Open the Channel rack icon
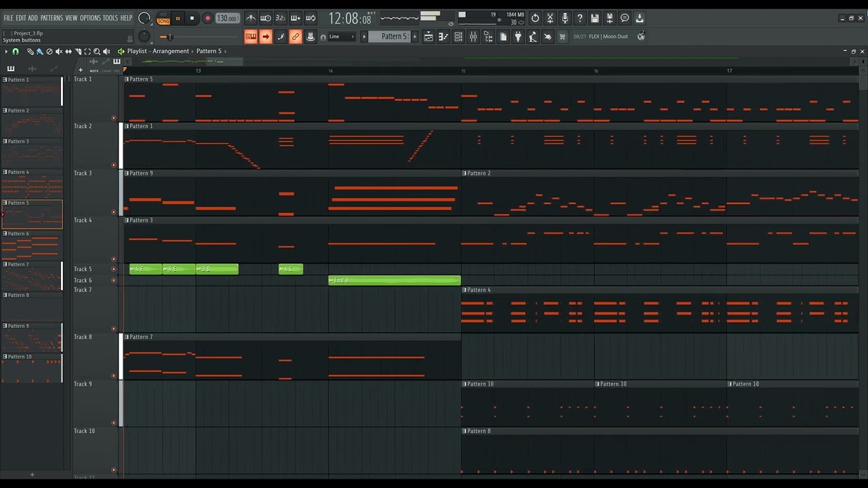868x488 pixels. point(458,37)
